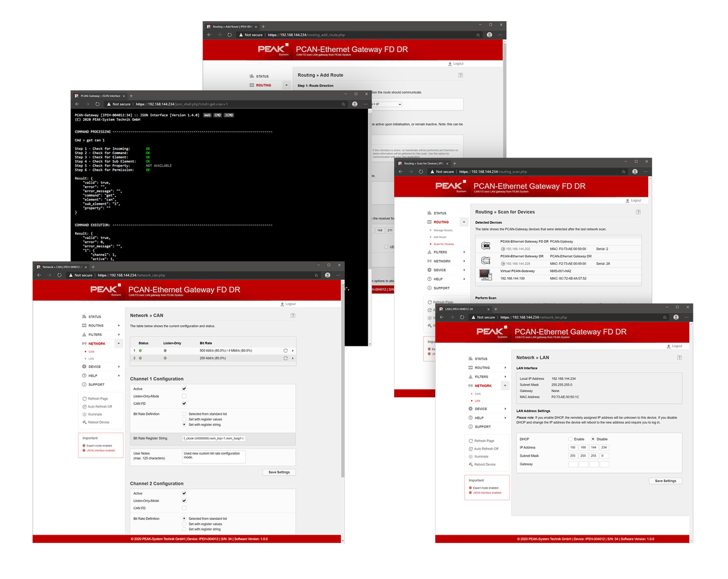Viewport: 728px width, 579px height.
Task: Save Channel 1 settings in Network CAN window
Action: (279, 472)
